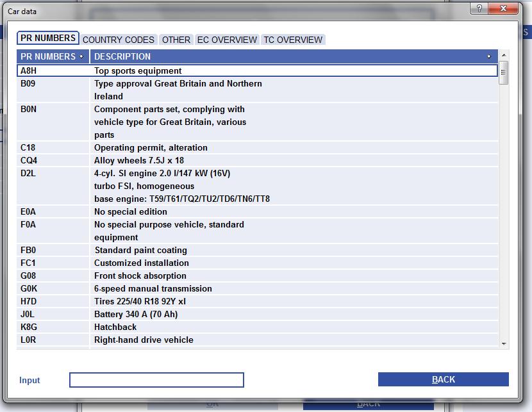This screenshot has height=412, width=532.
Task: Open the OTHER tab
Action: tap(176, 40)
